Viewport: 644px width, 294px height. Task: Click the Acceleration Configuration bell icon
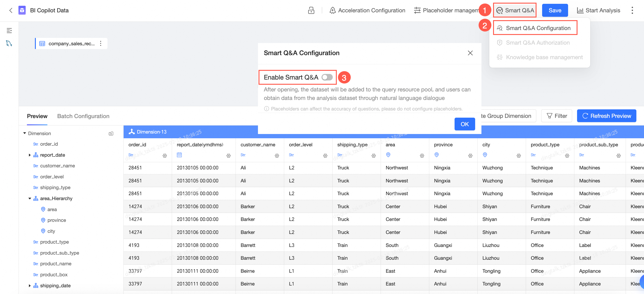(x=333, y=10)
